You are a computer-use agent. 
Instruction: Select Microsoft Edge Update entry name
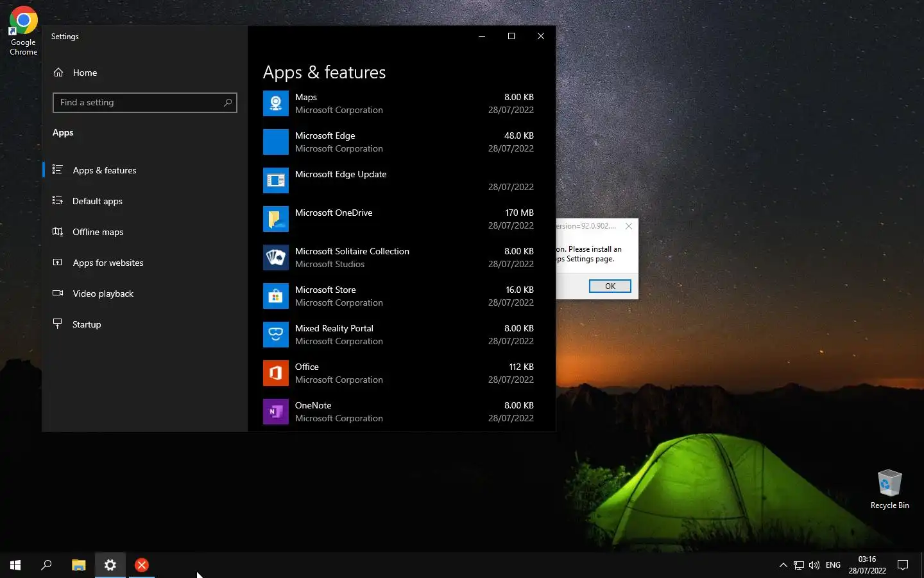coord(341,174)
